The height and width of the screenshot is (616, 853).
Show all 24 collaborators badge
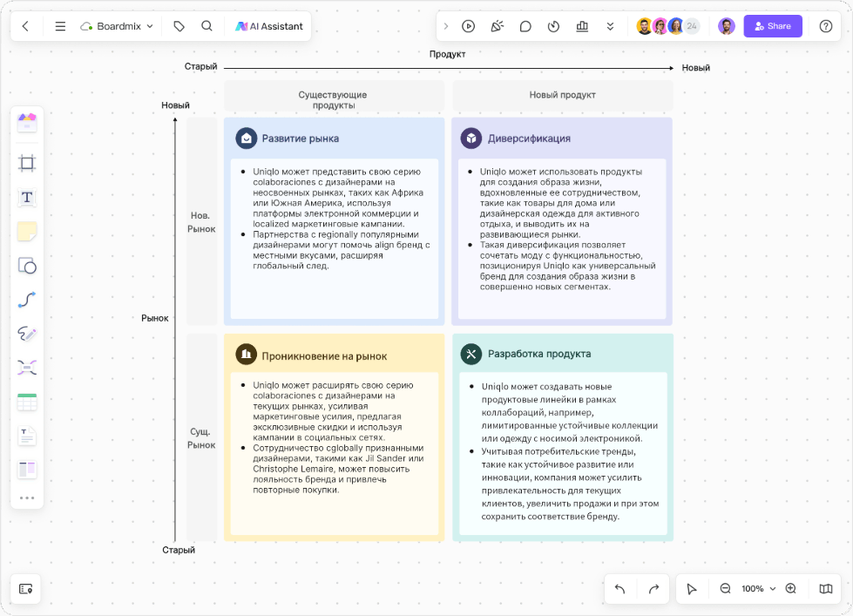(692, 26)
